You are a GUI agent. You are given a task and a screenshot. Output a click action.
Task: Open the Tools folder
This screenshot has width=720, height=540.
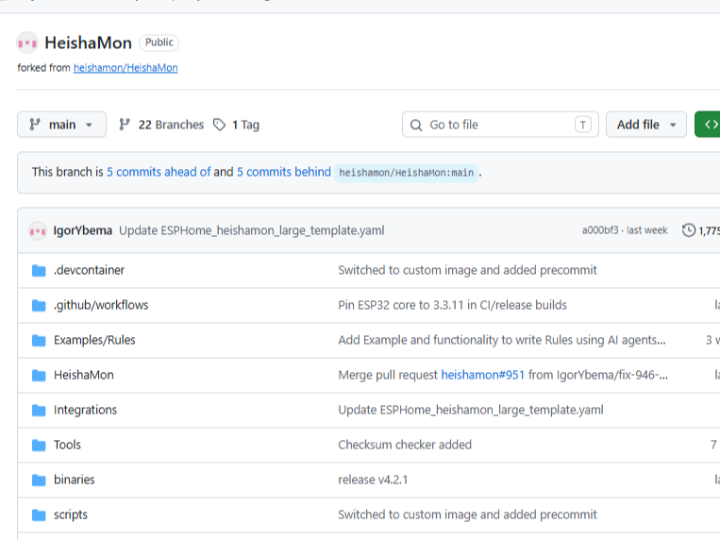click(x=67, y=444)
